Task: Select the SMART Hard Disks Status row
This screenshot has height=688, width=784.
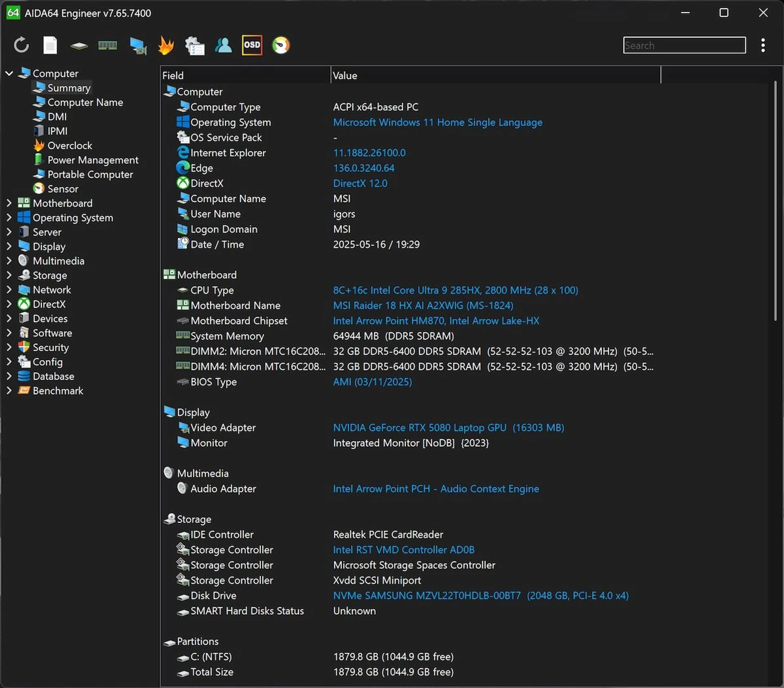Action: click(410, 611)
